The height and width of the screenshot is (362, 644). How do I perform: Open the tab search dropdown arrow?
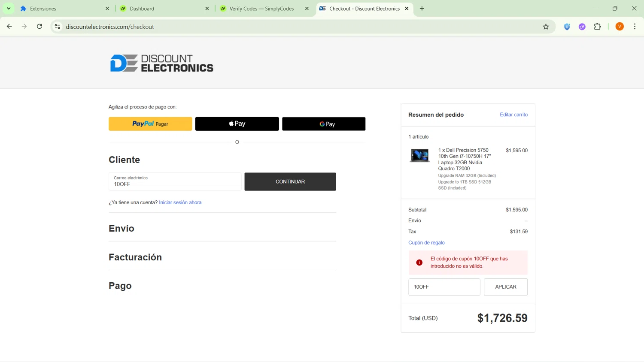point(9,9)
